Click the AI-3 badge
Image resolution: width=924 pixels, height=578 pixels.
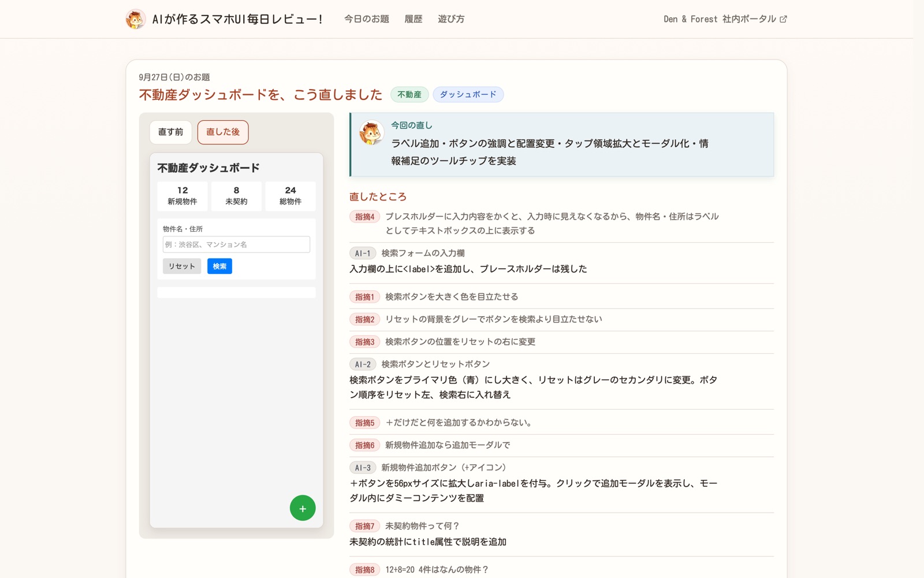[363, 468]
